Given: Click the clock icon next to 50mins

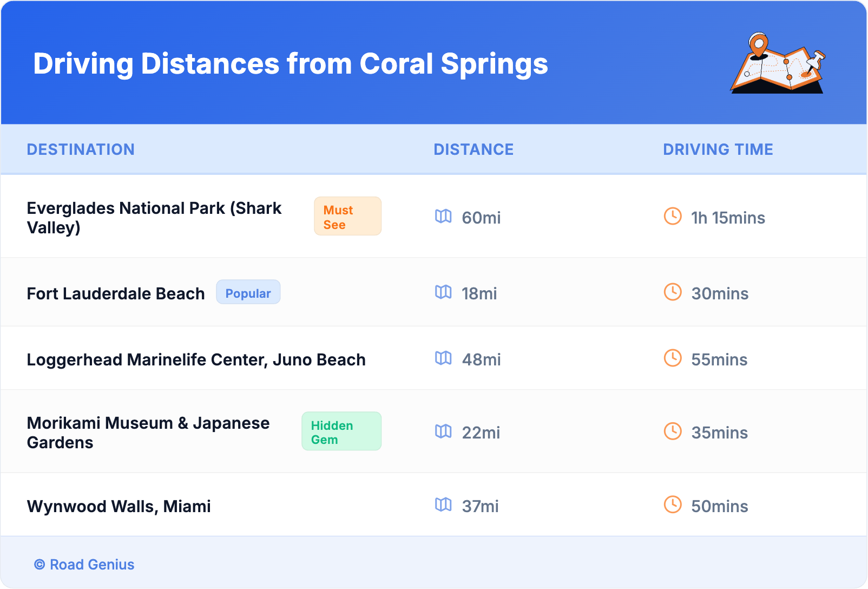Looking at the screenshot, I should pos(673,505).
